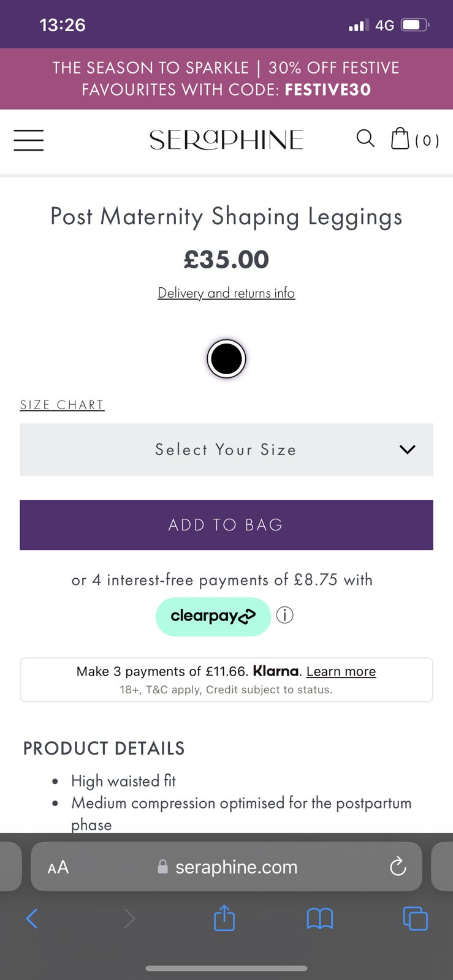The image size is (453, 980).
Task: Open the shopping bag icon
Action: 400,139
